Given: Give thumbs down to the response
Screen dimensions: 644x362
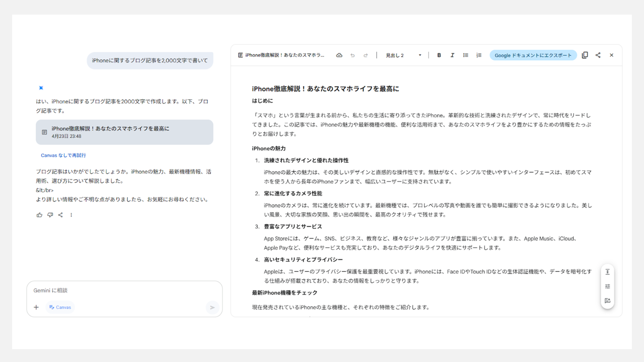Looking at the screenshot, I should pyautogui.click(x=50, y=215).
